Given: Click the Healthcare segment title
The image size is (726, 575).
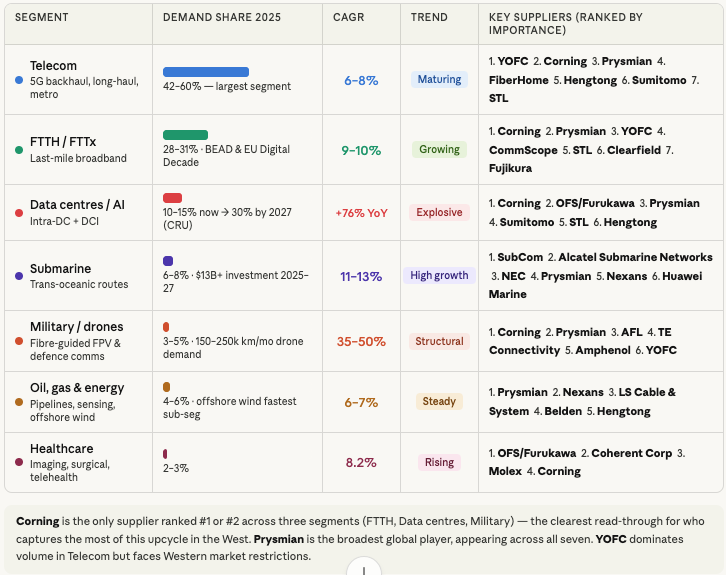Looking at the screenshot, I should [x=62, y=449].
